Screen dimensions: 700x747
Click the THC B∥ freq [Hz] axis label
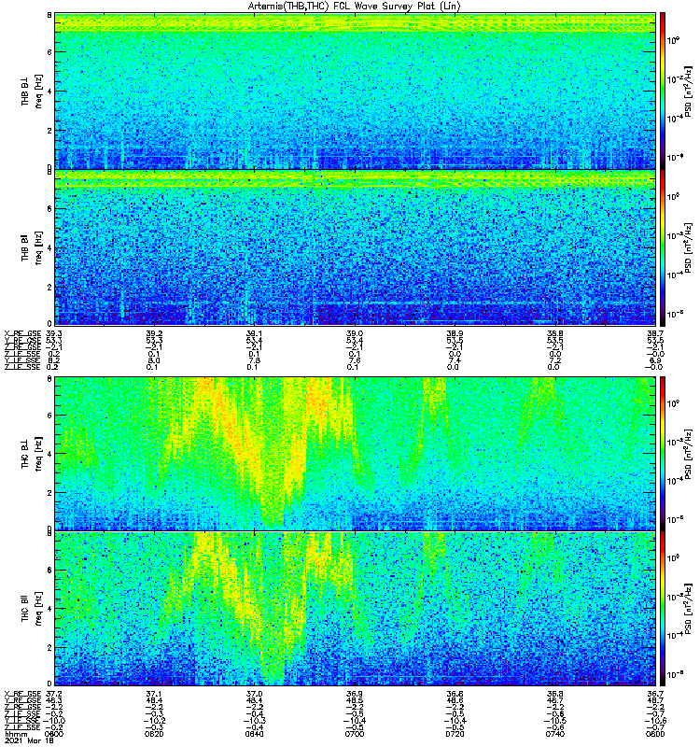click(32, 609)
